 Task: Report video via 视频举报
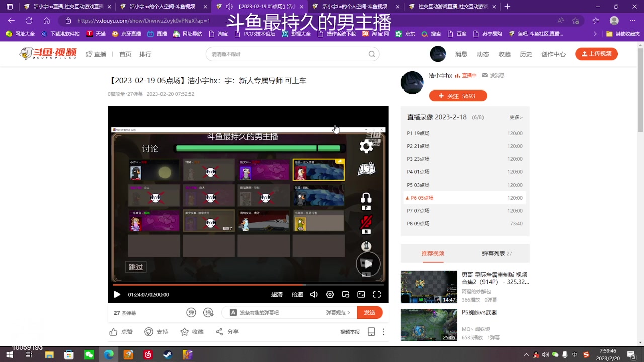coord(350,332)
